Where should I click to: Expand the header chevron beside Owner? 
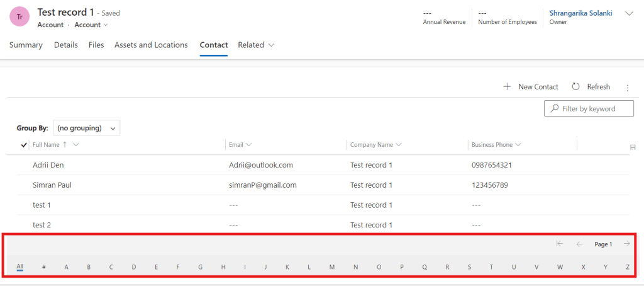[628, 13]
